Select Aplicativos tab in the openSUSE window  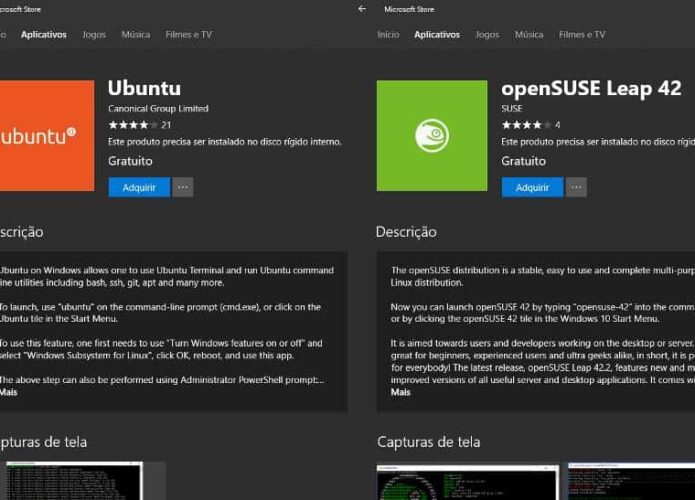[437, 35]
